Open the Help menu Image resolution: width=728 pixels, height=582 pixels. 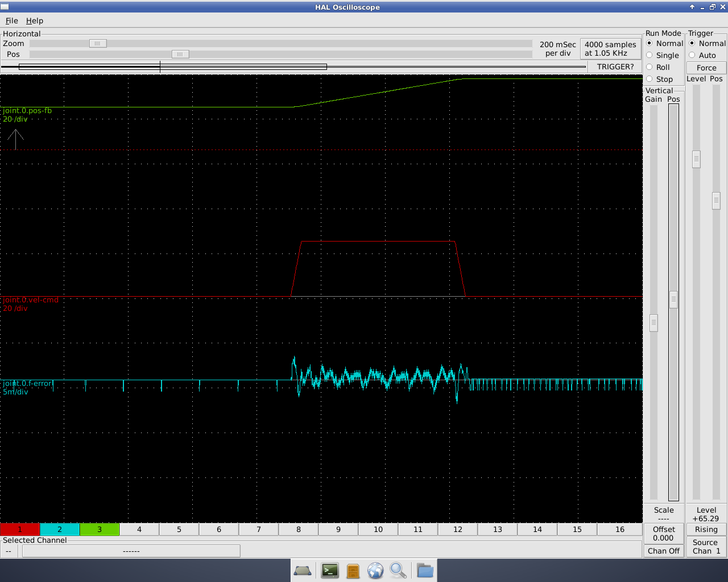coord(35,20)
